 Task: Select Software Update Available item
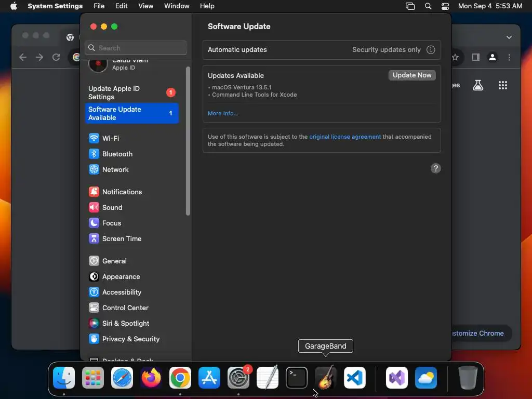131,113
